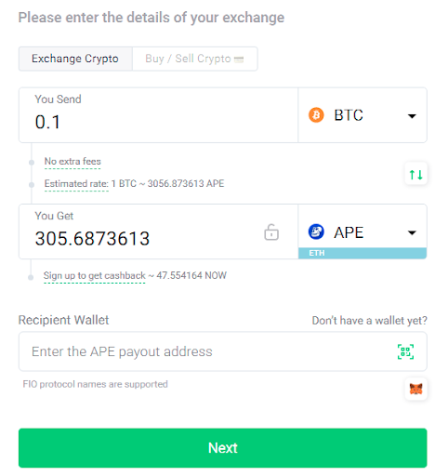
Task: Click the blue ApeCoin logo icon
Action: [316, 231]
